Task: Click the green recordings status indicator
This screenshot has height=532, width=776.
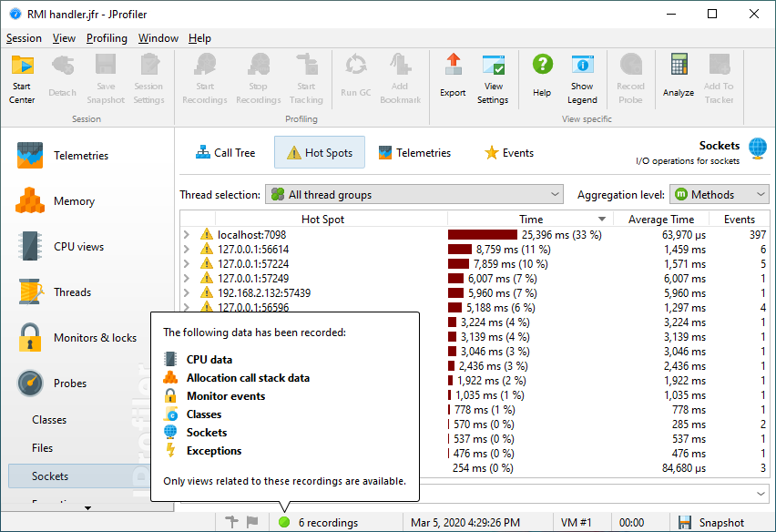Action: coord(284,523)
